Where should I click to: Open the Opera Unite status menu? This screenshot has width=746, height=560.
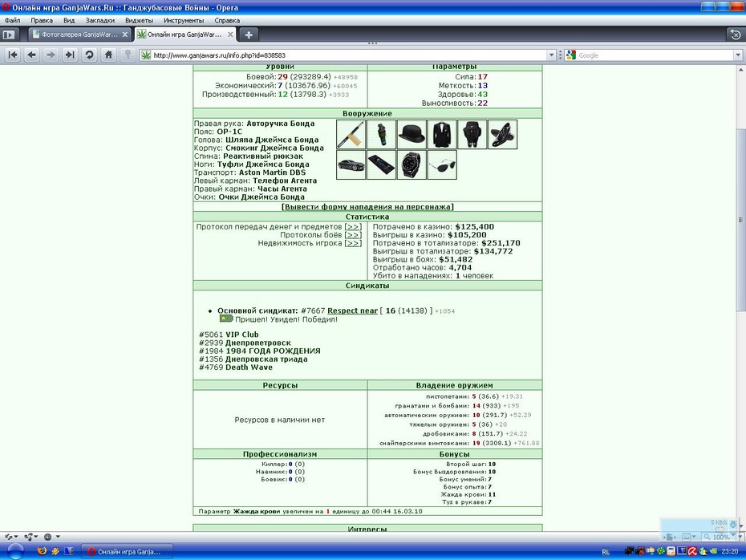click(31, 537)
